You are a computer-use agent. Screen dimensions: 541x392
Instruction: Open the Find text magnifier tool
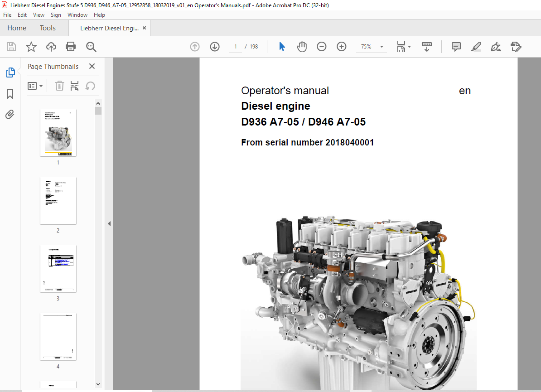pyautogui.click(x=91, y=47)
